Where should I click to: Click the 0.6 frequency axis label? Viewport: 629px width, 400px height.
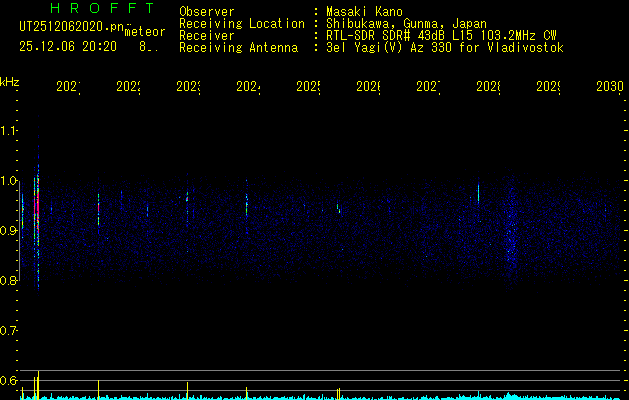coord(9,380)
